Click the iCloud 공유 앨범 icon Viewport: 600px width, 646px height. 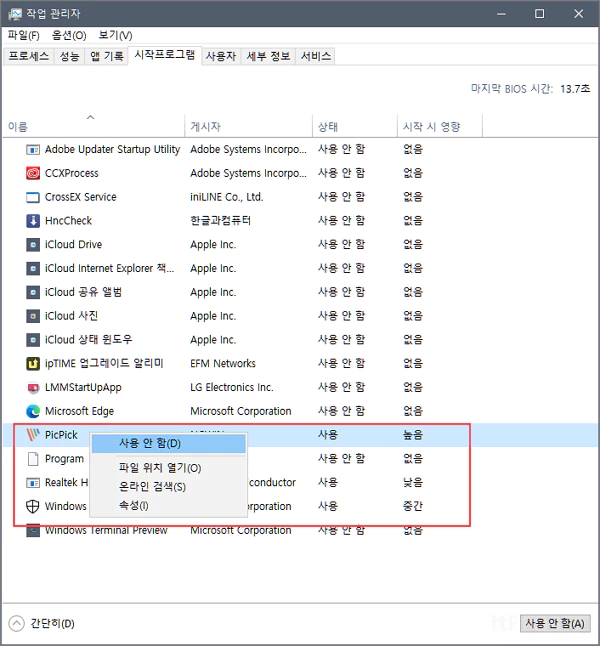tap(33, 293)
